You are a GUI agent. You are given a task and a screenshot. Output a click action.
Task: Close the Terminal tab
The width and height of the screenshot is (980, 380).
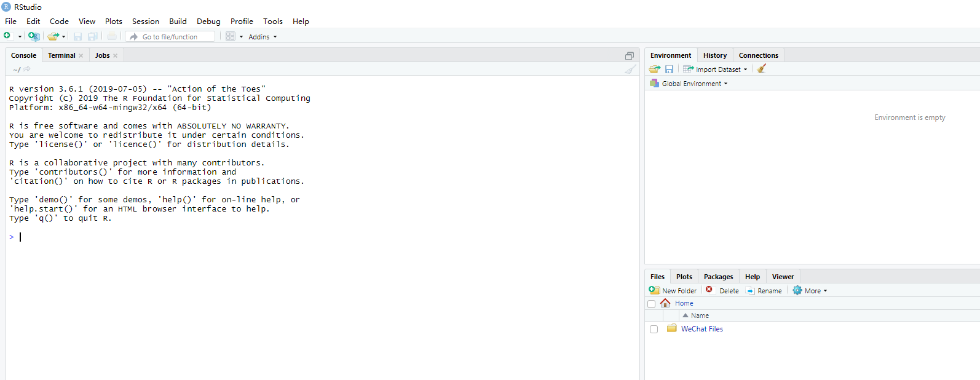pyautogui.click(x=81, y=56)
